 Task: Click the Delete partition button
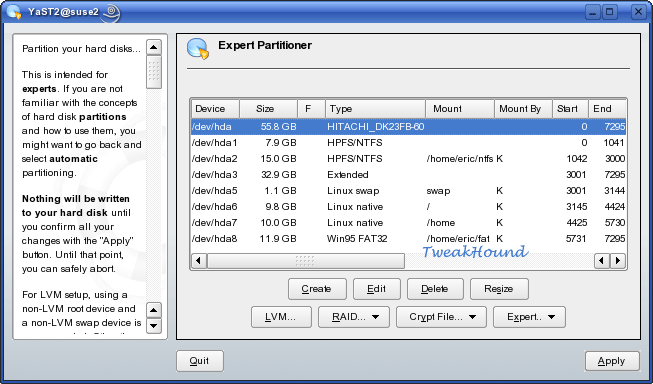click(x=435, y=289)
